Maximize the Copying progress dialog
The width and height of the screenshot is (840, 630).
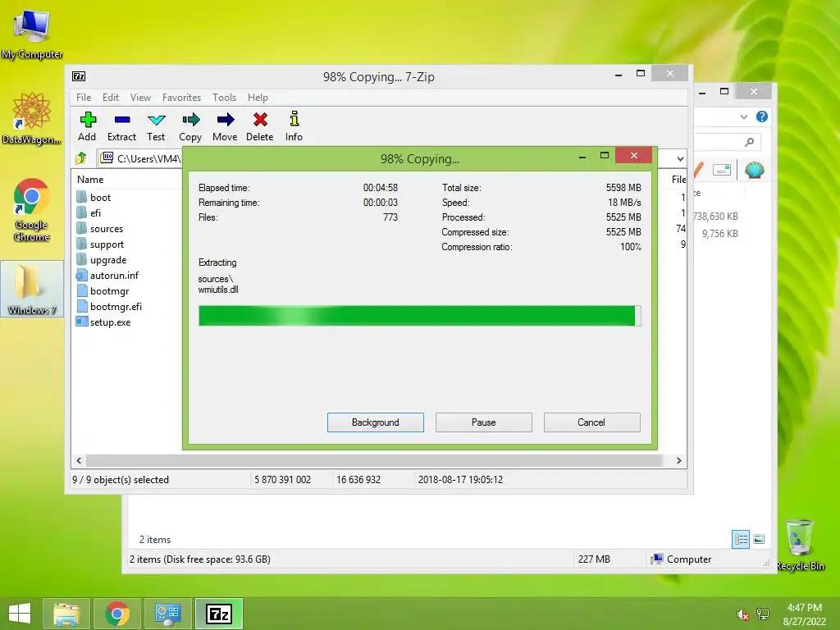(605, 155)
